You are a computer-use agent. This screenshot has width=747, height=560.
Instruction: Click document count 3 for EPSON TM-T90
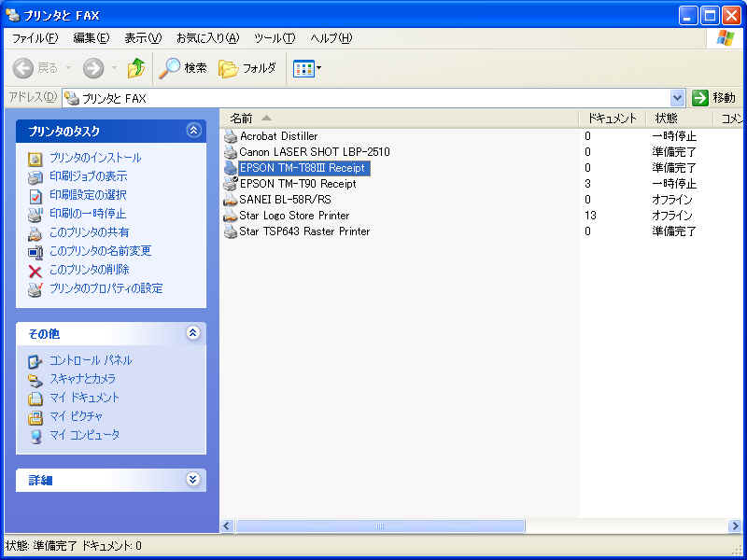pyautogui.click(x=587, y=183)
